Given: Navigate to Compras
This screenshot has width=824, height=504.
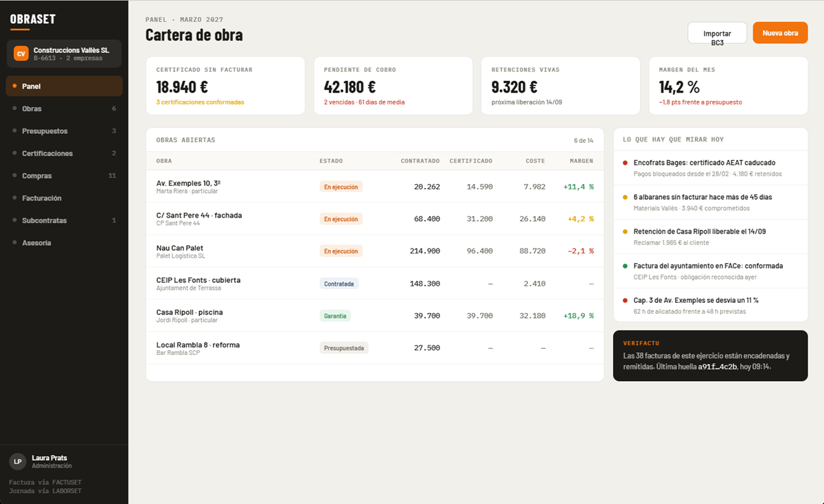Looking at the screenshot, I should click(64, 176).
